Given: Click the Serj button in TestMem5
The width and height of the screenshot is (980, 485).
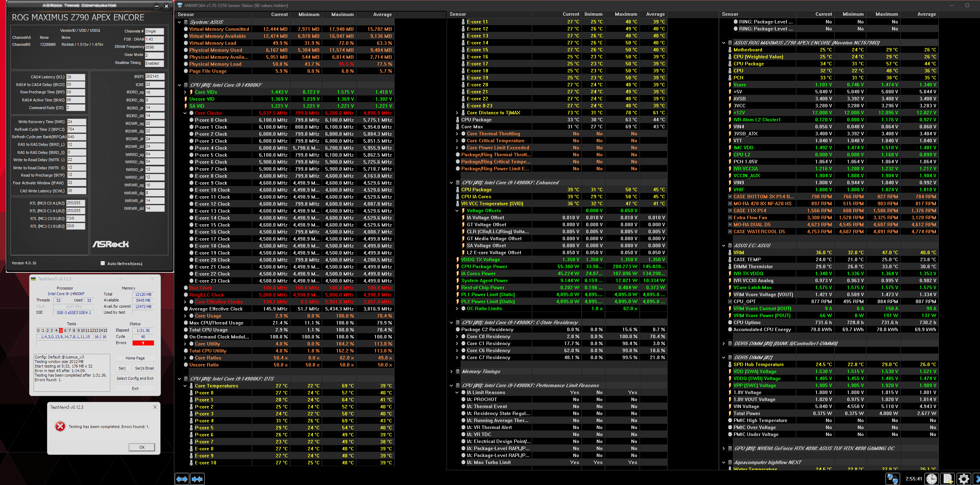Looking at the screenshot, I should 122,368.
